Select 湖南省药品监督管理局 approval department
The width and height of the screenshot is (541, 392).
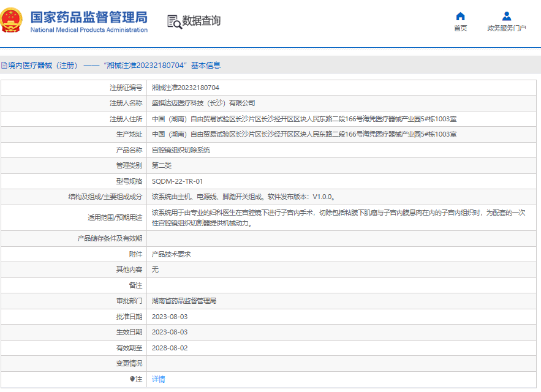pyautogui.click(x=184, y=301)
